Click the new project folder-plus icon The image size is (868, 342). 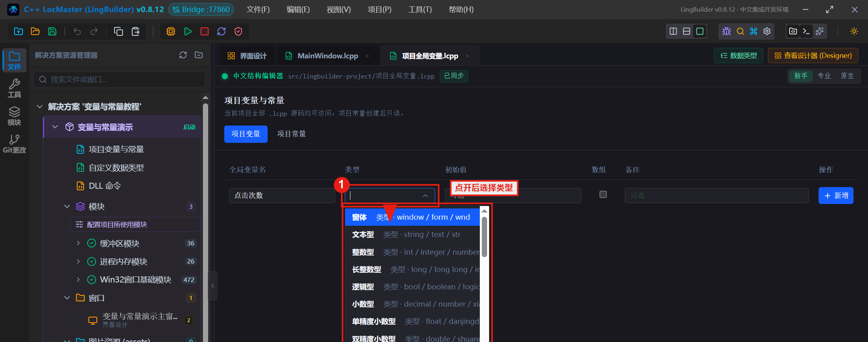click(x=18, y=31)
